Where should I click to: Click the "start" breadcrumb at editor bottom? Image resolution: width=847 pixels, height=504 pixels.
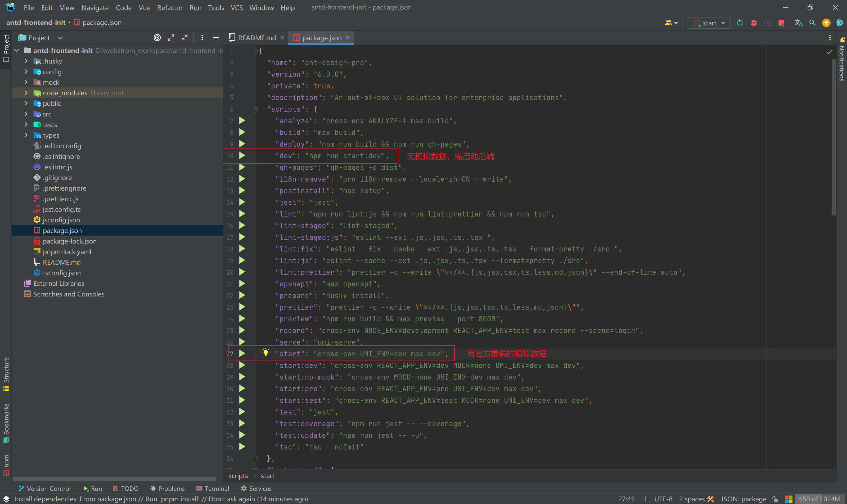[268, 476]
